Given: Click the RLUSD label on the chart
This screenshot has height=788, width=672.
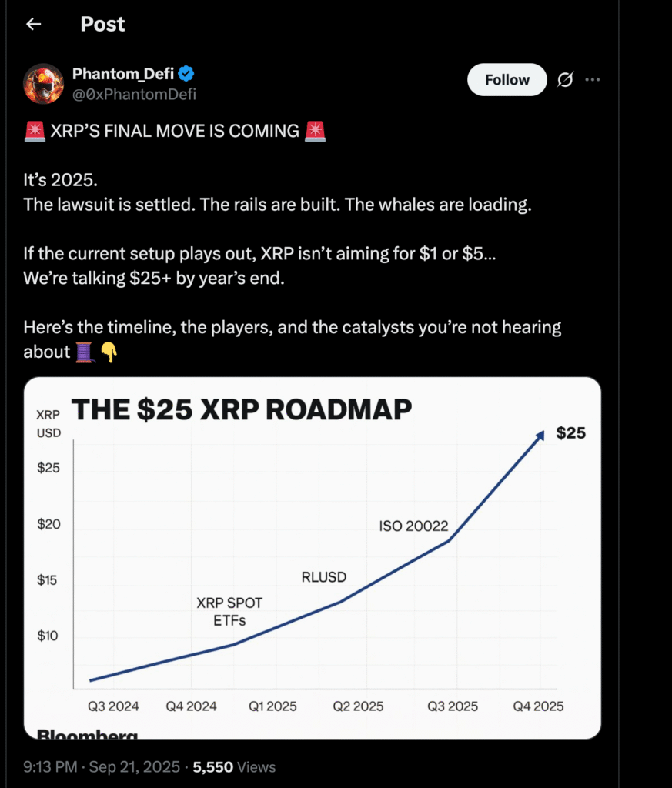Looking at the screenshot, I should 323,577.
